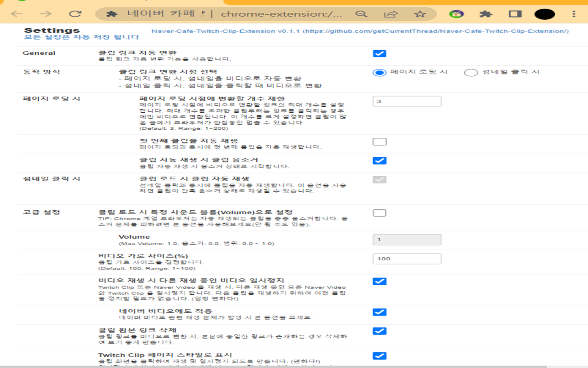Select the 페이지 로딩 시 radio button

coord(379,73)
